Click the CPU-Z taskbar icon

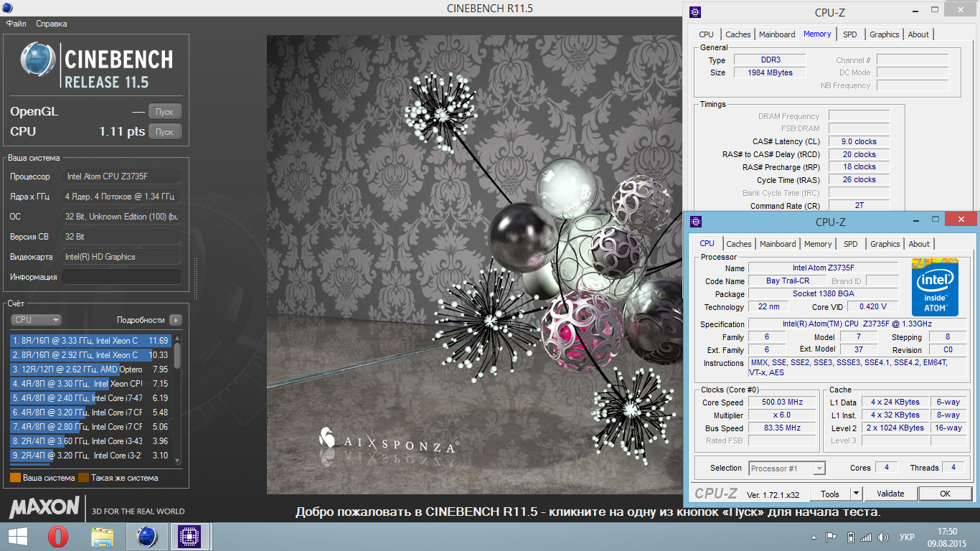tap(189, 537)
